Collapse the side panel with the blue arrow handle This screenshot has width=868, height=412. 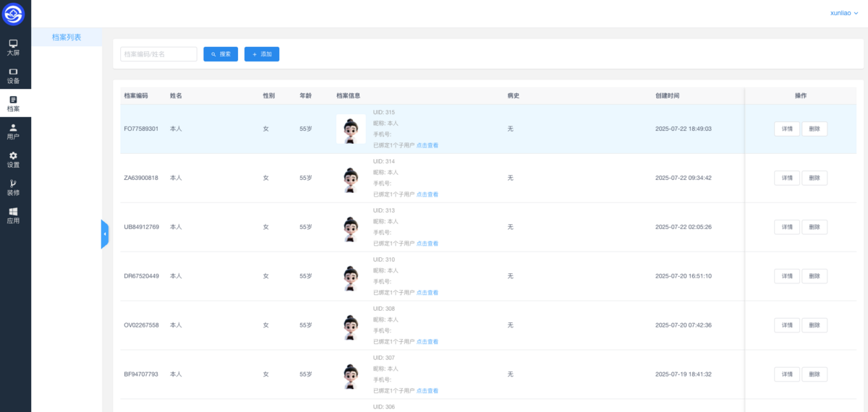click(x=105, y=234)
